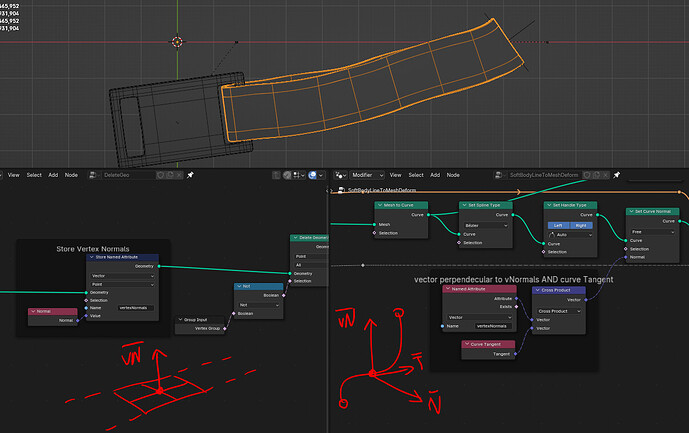Pin the SoftBodyLineToMeshDeform node tree
Image resolution: width=689 pixels, height=433 pixels.
tap(616, 175)
